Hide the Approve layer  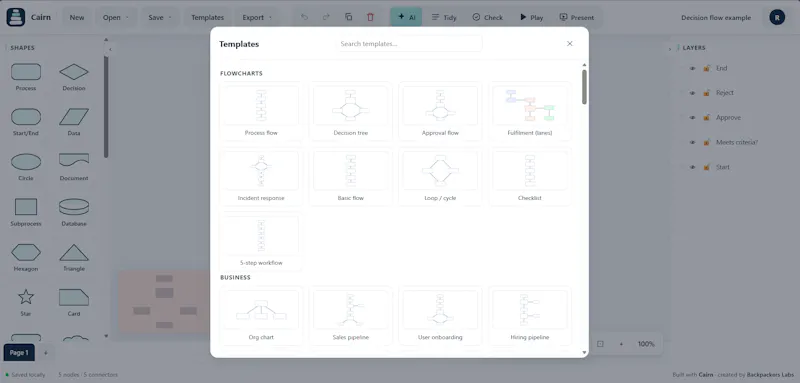click(x=692, y=118)
